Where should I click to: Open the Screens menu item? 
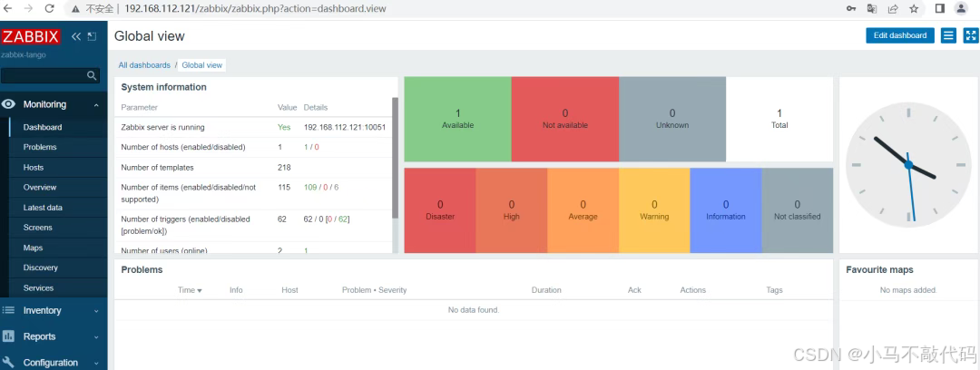[x=37, y=228]
